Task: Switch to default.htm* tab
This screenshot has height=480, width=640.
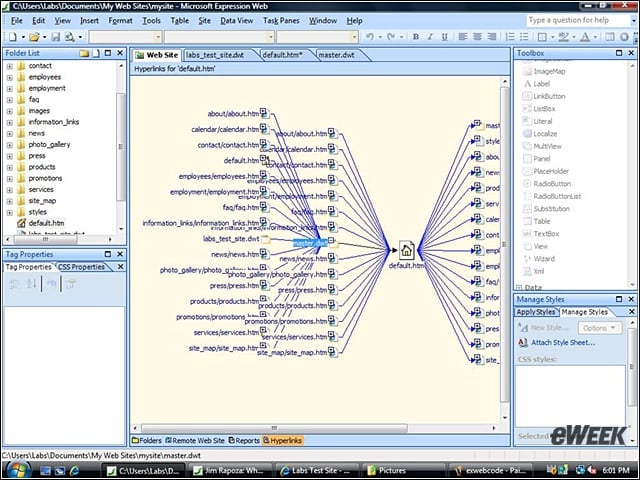Action: [x=282, y=55]
